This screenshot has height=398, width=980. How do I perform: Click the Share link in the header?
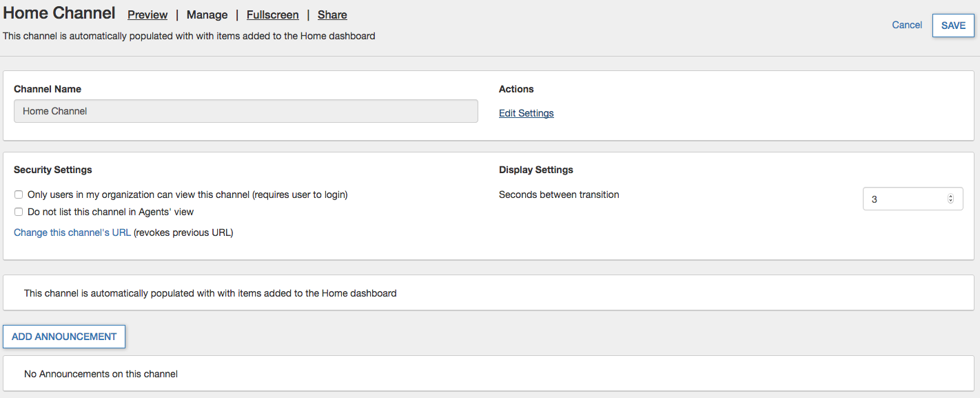(x=332, y=15)
